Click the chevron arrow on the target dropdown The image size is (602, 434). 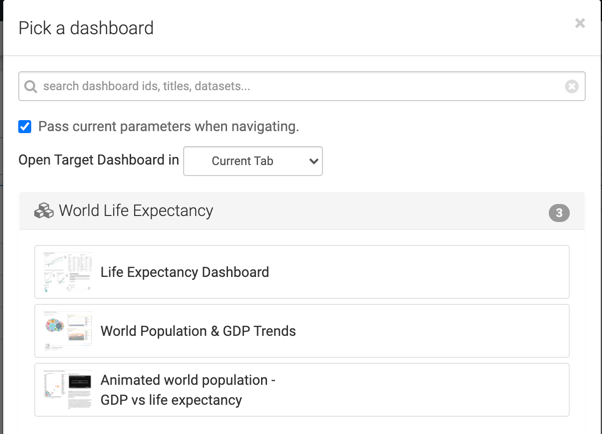tap(313, 161)
